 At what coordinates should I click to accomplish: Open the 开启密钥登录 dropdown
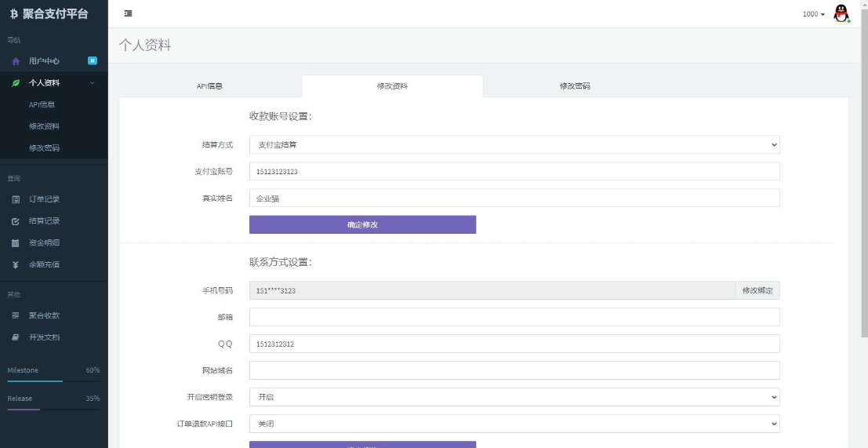coord(514,397)
